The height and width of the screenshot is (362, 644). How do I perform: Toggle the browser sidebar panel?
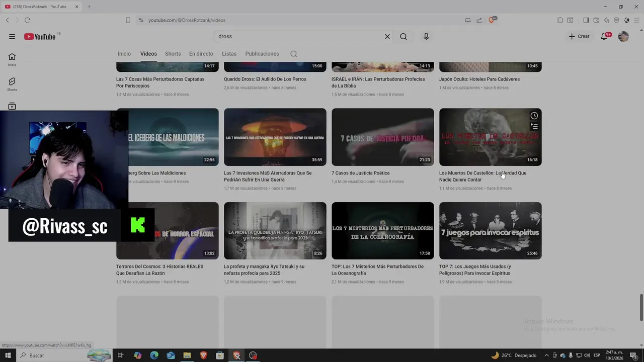[586, 20]
